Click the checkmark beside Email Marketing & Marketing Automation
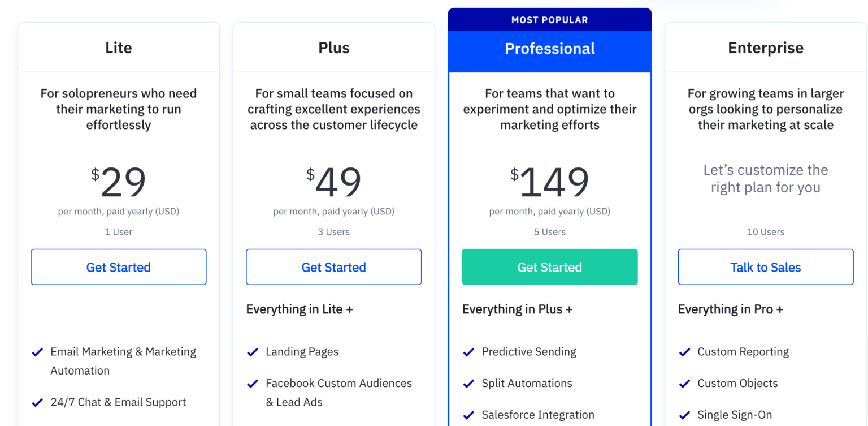This screenshot has height=426, width=868. tap(37, 351)
